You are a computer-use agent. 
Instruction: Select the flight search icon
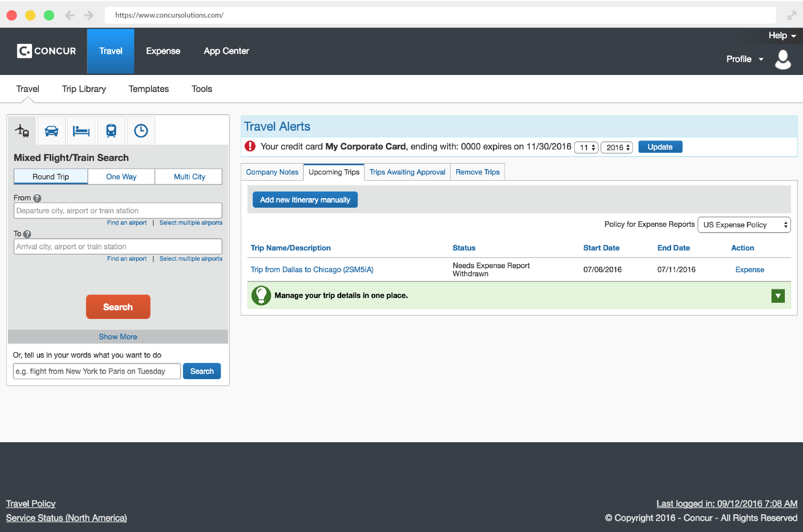[21, 130]
